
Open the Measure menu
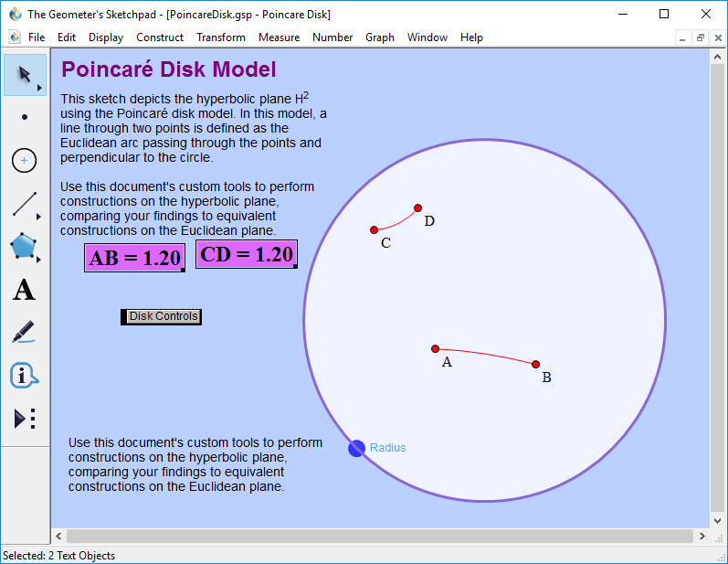click(x=279, y=37)
